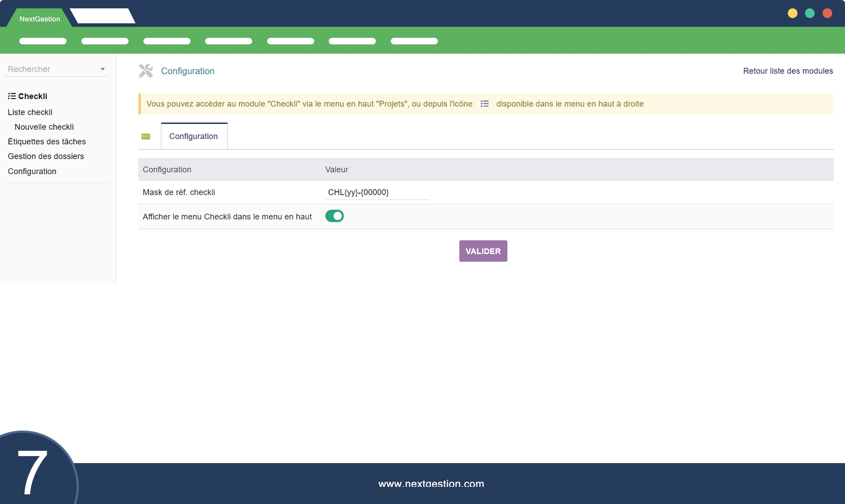Screen dimensions: 845x504
Task: Open Gestion des dossiers in sidebar
Action: [46, 156]
